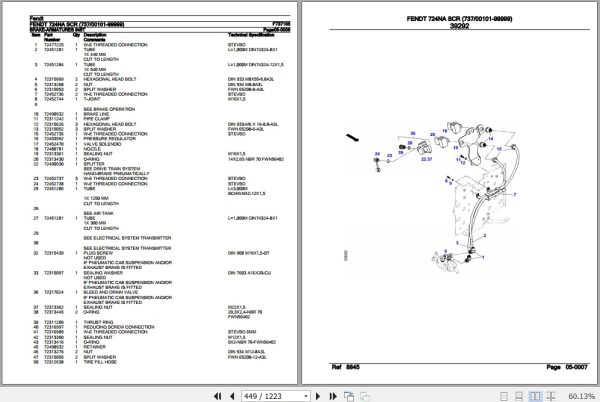Click the HAND-BRAKE PNEUMATICALLY note
The height and width of the screenshot is (402, 600).
tap(116, 174)
